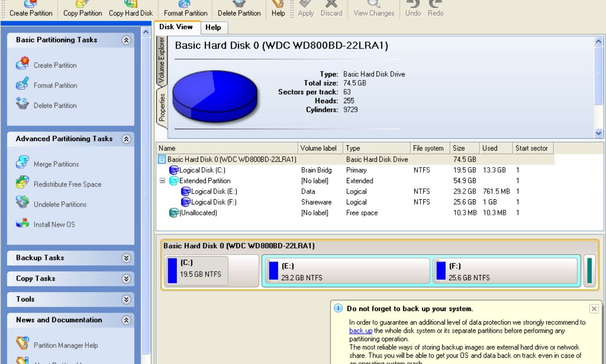Click the Delete Partition icon in sidebar

click(x=22, y=104)
